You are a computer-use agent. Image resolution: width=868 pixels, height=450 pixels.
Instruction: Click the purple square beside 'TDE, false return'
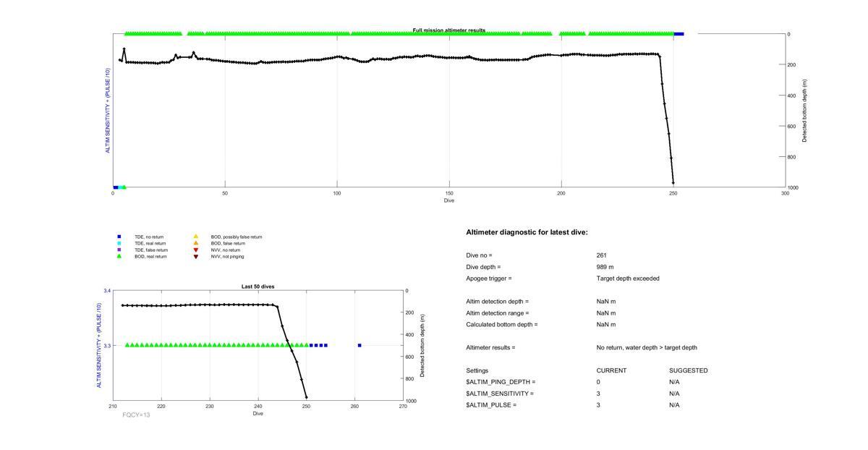point(119,250)
